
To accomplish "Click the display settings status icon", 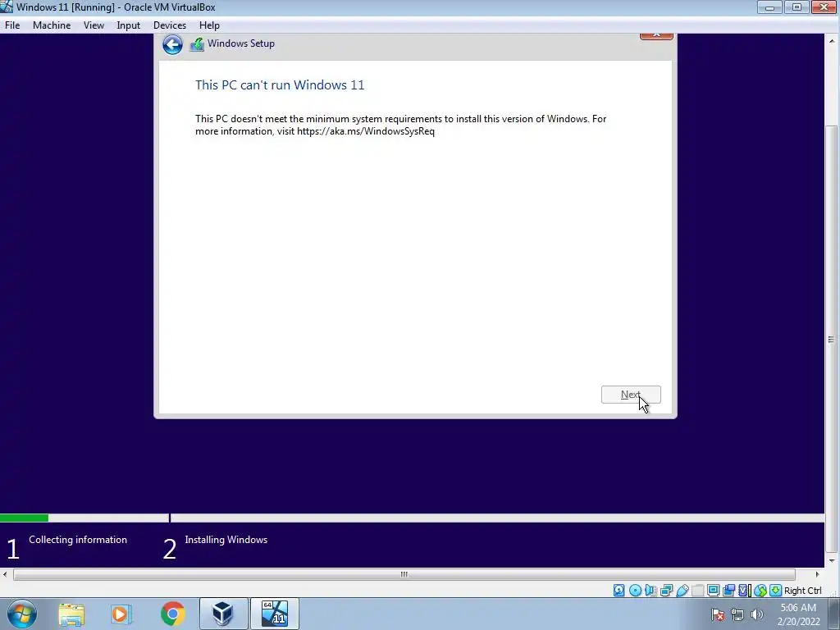I will pos(713,591).
